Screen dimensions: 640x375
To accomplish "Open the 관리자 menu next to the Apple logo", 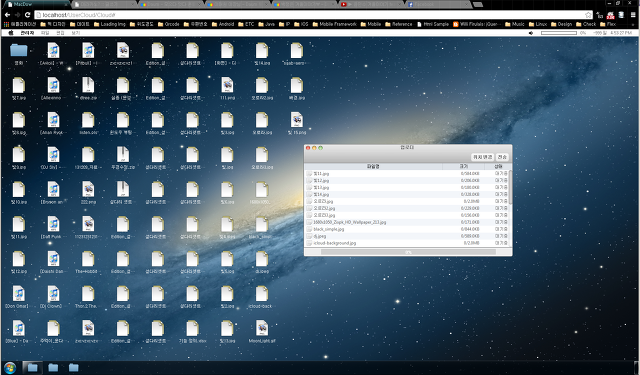I will coord(27,33).
